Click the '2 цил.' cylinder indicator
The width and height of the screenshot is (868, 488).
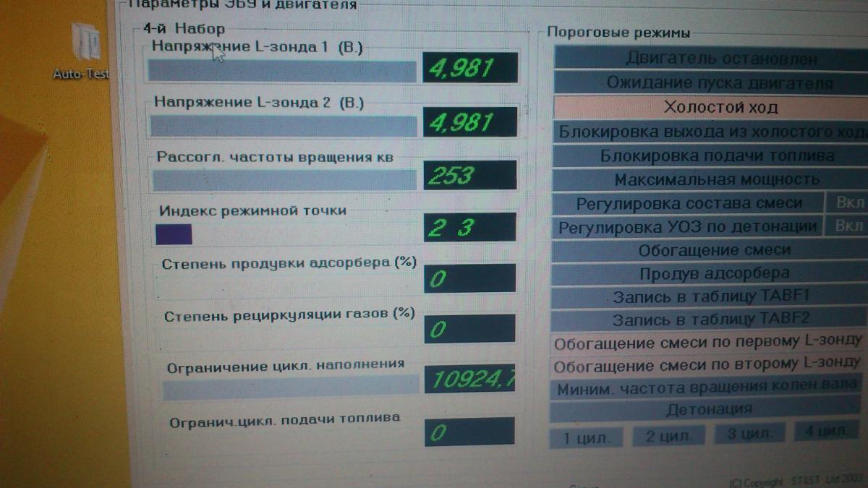point(670,436)
